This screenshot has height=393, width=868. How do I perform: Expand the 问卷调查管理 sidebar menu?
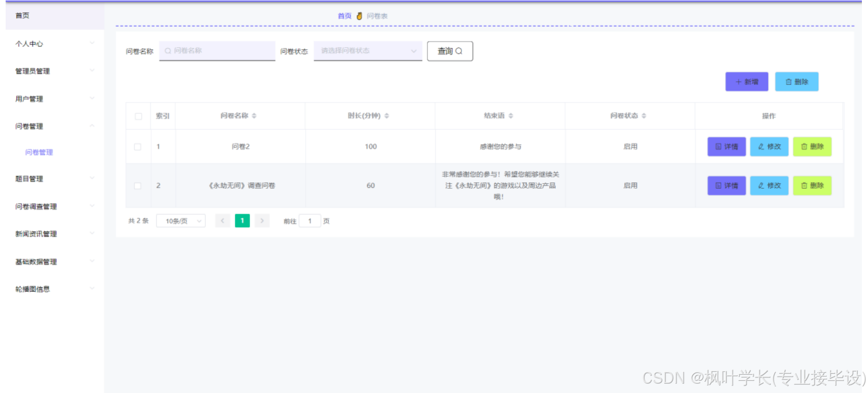click(54, 206)
